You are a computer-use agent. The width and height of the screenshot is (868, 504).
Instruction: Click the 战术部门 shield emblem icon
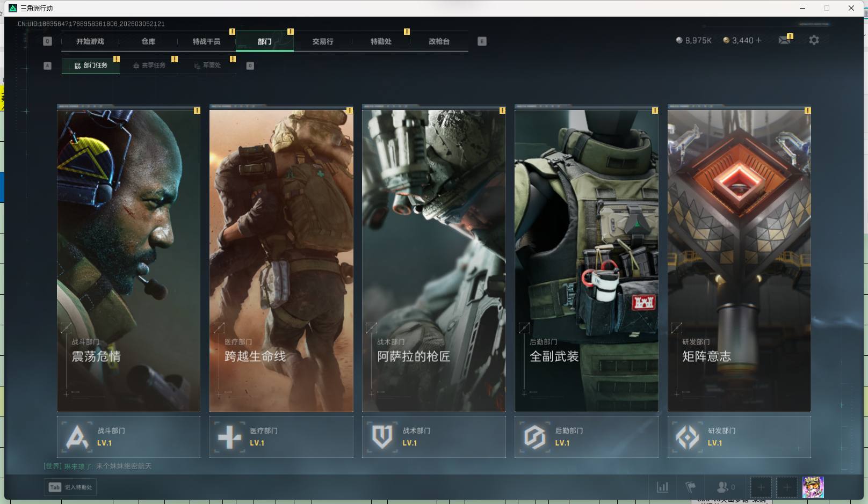pos(382,437)
